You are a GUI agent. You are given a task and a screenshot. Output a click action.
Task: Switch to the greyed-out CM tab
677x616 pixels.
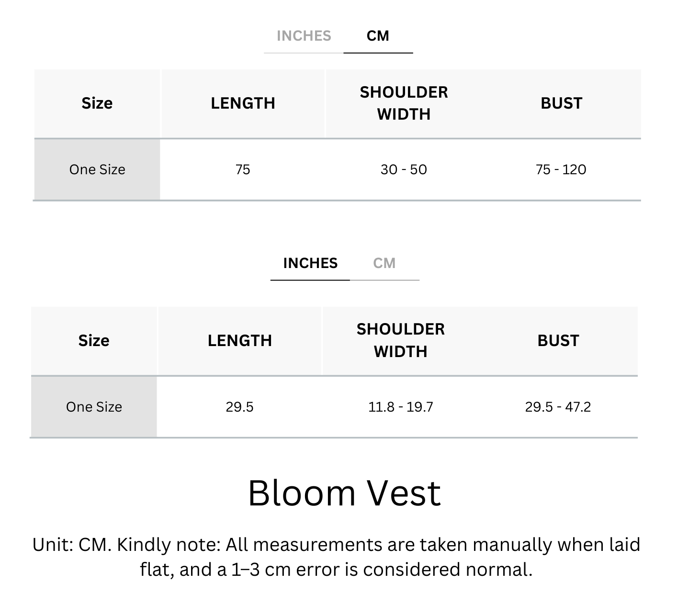[x=384, y=263]
